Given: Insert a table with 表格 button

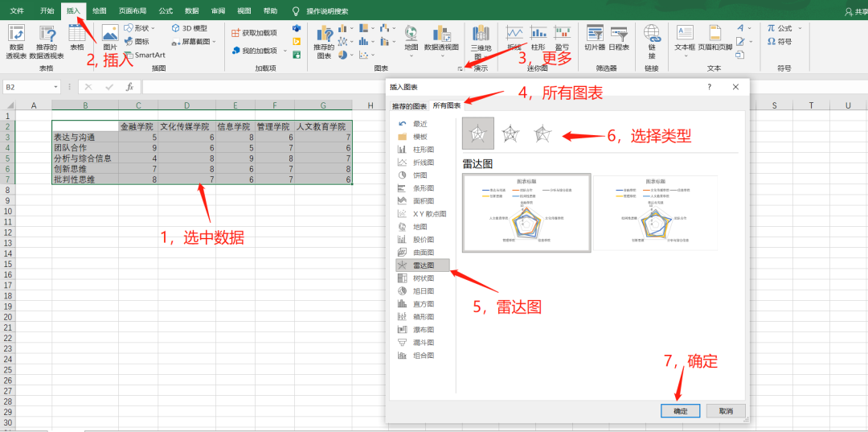Looking at the screenshot, I should coord(77,38).
